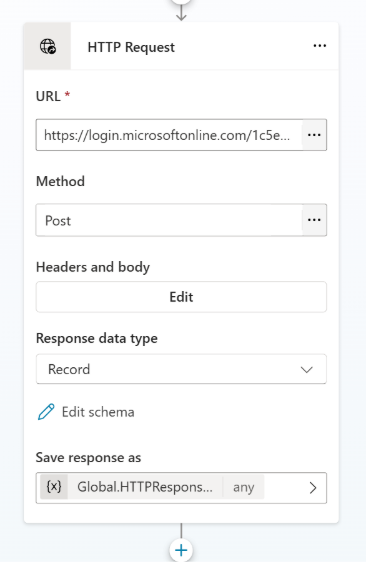Click the HTTP Request title text
Viewport: 366px width, 564px height.
click(131, 47)
